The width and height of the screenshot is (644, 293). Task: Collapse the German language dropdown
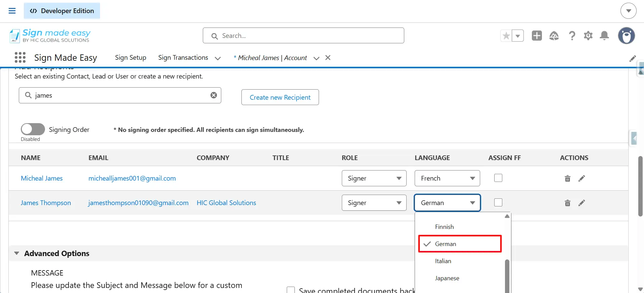[447, 203]
